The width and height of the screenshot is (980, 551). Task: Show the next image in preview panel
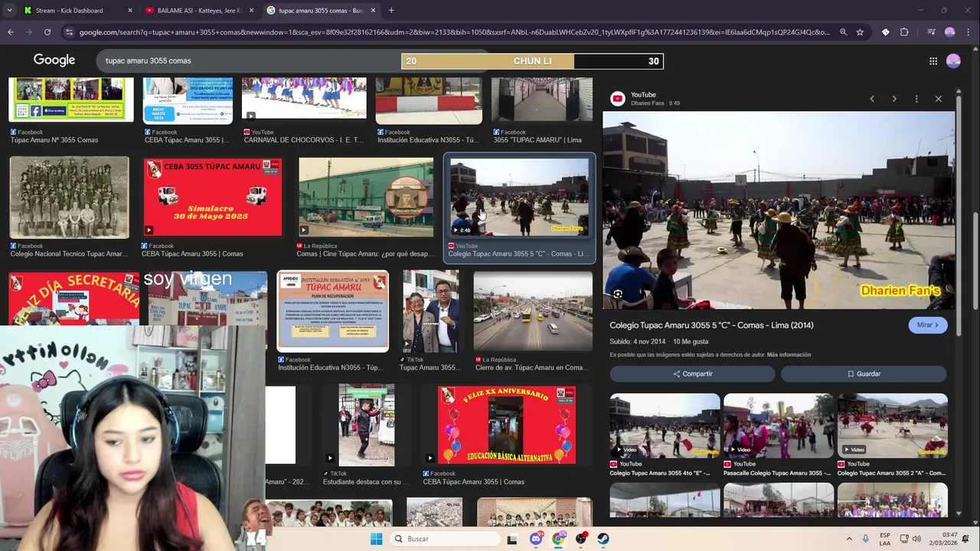[x=894, y=99]
